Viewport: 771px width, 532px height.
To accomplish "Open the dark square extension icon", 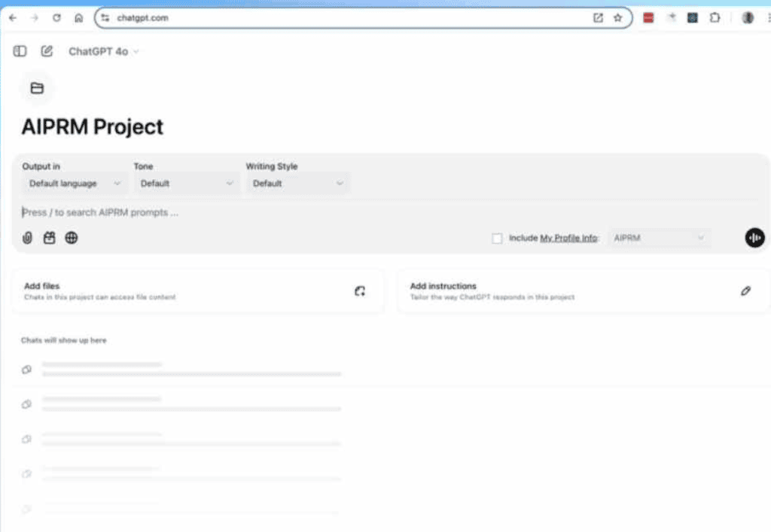I will click(693, 18).
